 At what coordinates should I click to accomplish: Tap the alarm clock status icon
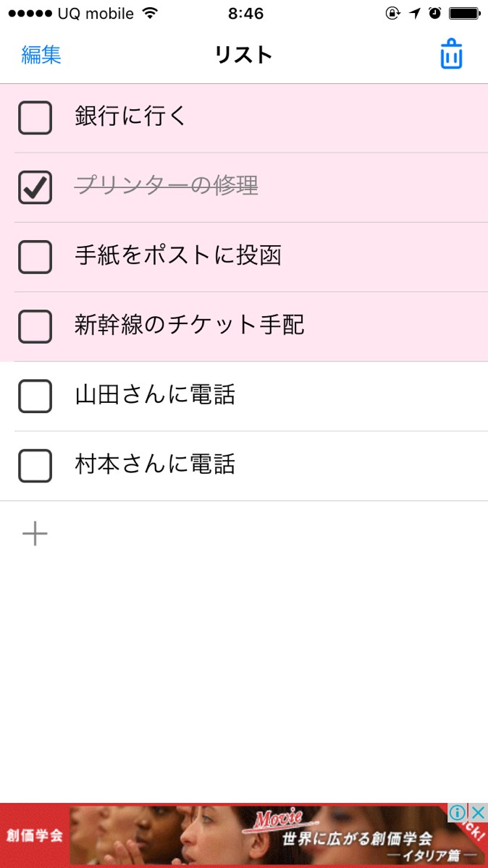pos(434,13)
